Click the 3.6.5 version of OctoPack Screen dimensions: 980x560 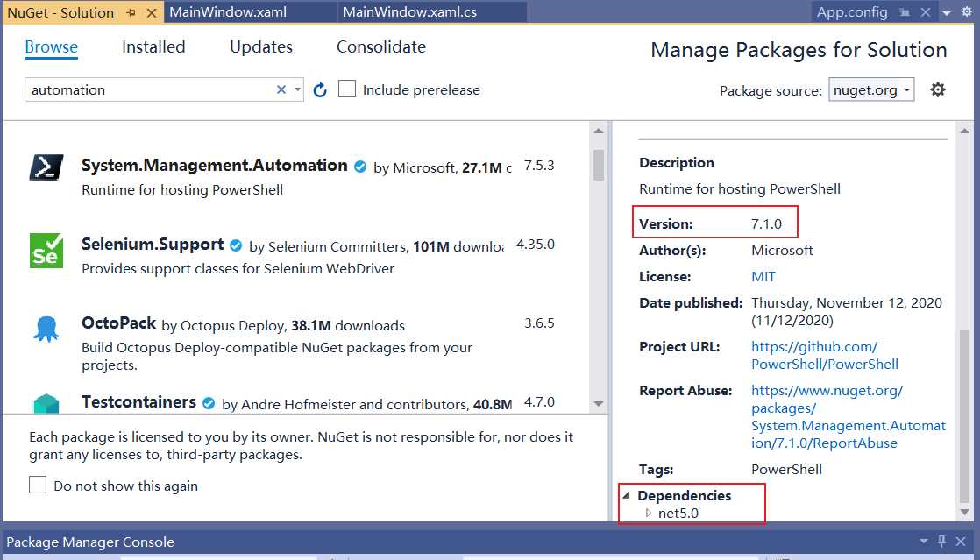coord(539,323)
